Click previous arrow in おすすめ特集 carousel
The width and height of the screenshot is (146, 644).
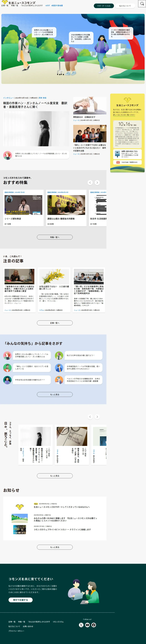click(90, 183)
